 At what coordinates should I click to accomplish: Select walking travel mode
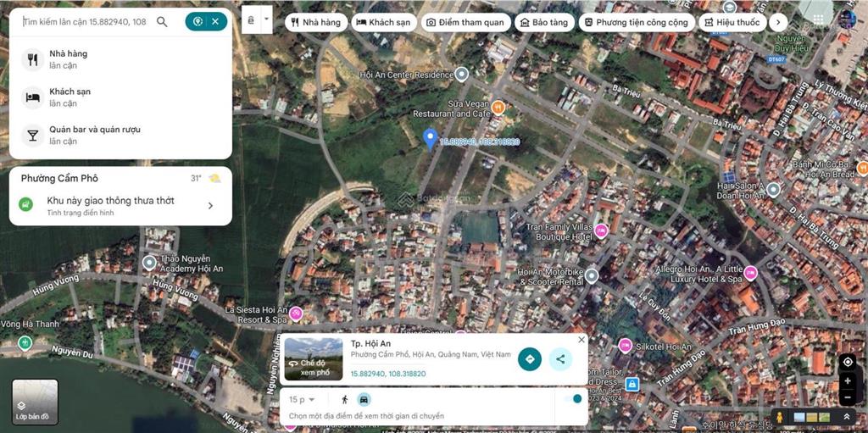click(344, 399)
